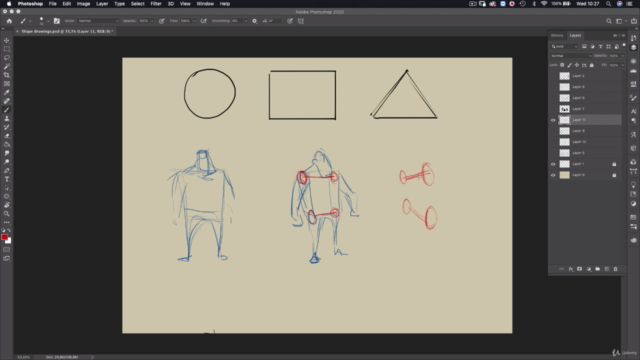Hide Layer 1 with its eye icon

click(553, 164)
